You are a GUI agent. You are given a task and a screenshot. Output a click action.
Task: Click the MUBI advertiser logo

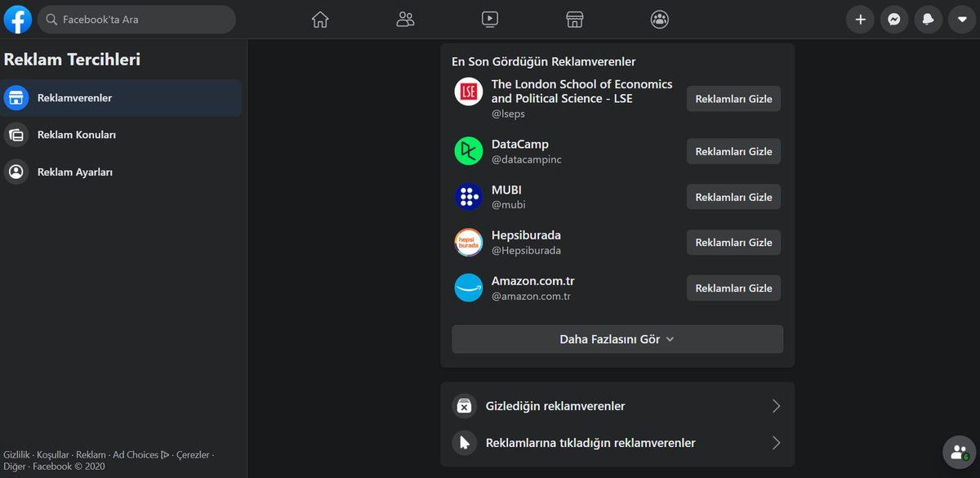point(468,197)
